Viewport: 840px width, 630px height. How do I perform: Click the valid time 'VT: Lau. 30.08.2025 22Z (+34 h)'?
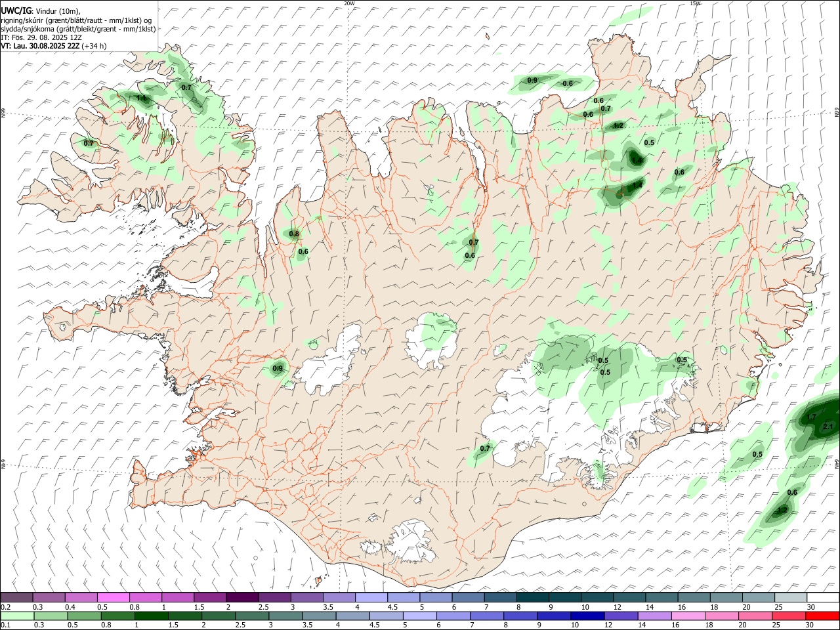pos(53,46)
